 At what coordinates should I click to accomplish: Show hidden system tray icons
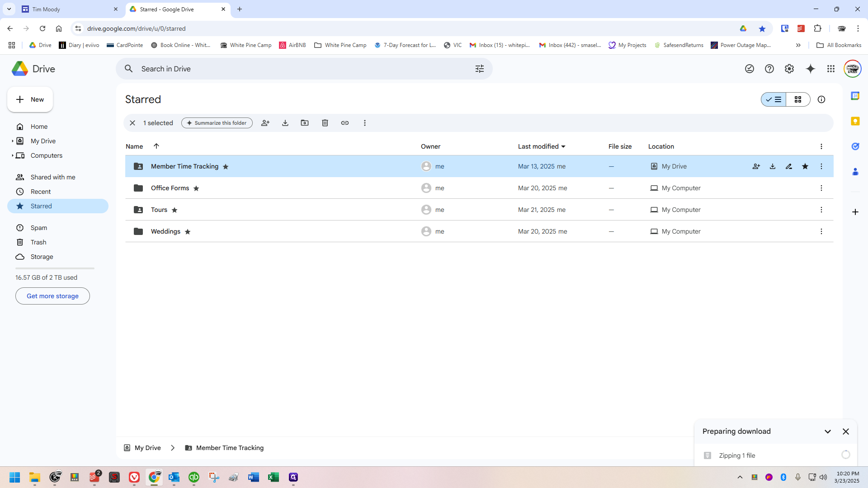point(740,477)
